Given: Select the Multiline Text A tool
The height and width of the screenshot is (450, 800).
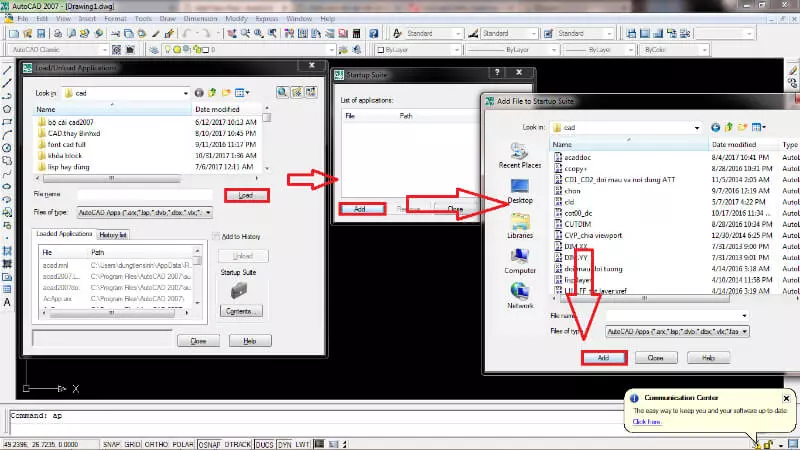Looking at the screenshot, I should point(7,302).
